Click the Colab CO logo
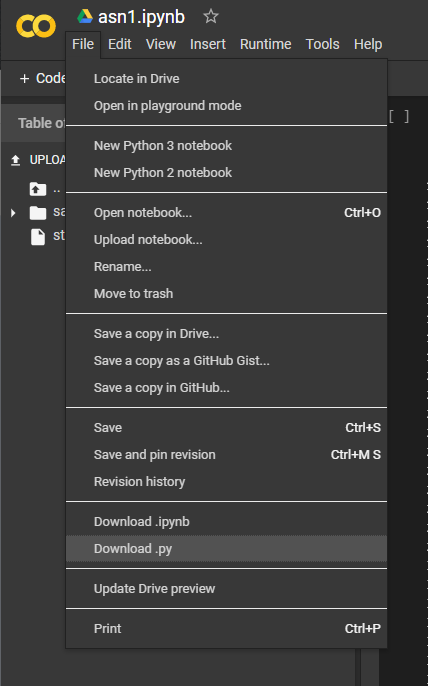428x686 pixels. (x=36, y=26)
